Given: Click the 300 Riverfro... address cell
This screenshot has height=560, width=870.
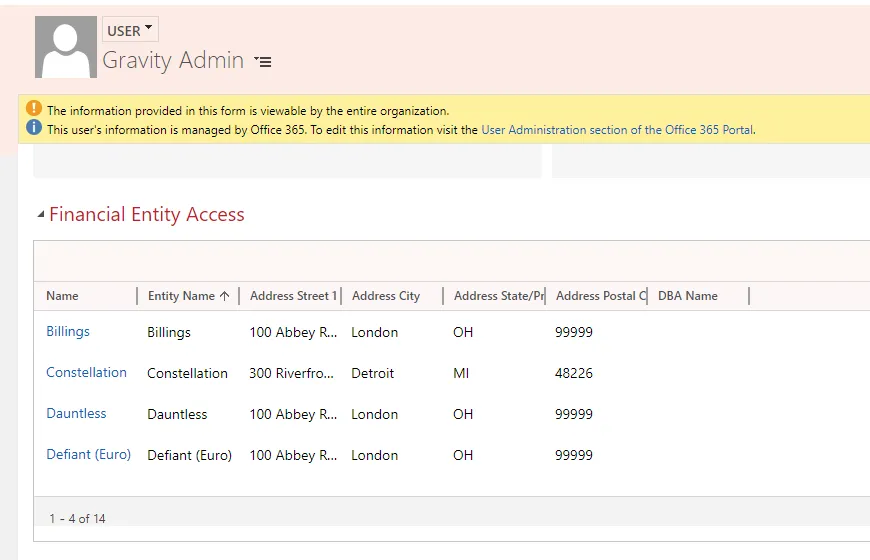Looking at the screenshot, I should point(291,373).
